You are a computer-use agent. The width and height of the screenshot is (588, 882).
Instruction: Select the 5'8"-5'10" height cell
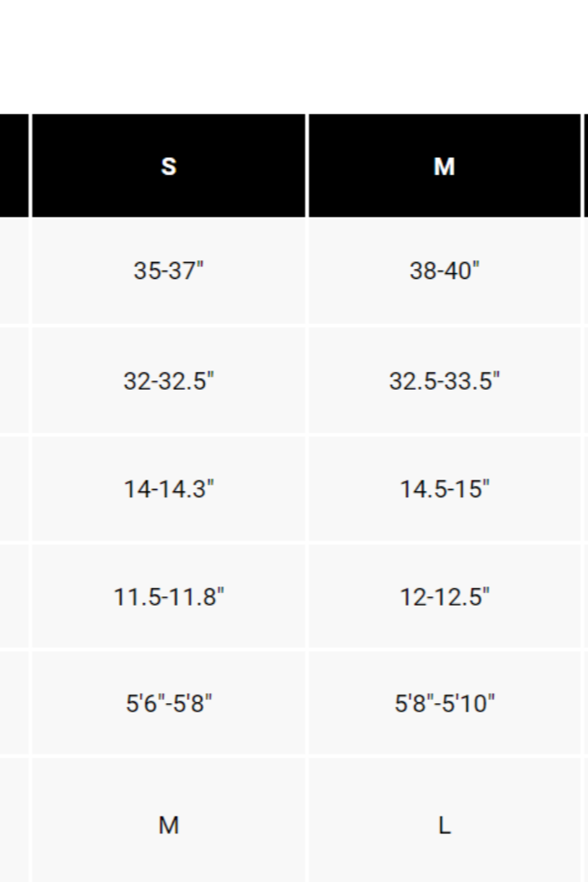[444, 703]
